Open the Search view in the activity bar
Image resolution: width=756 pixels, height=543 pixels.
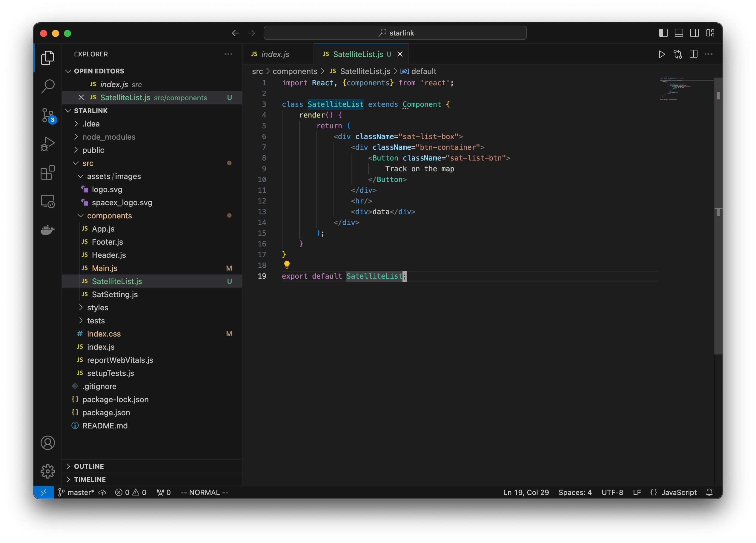click(48, 86)
